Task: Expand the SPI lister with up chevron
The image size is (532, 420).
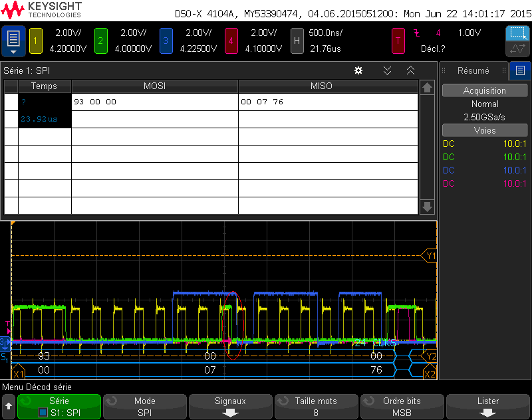Action: (410, 70)
